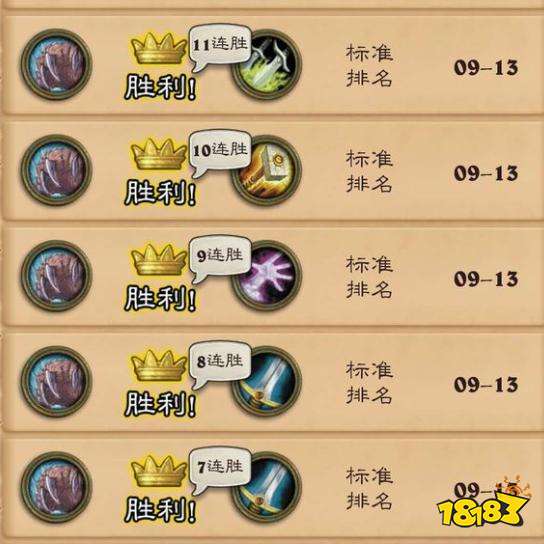This screenshot has width=544, height=544.
Task: Click the lightning opponent icon in 11连胜 row
Action: pyautogui.click(x=267, y=65)
